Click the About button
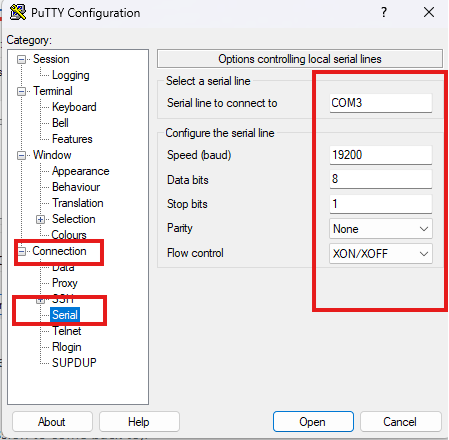The height and width of the screenshot is (440, 449). [52, 422]
